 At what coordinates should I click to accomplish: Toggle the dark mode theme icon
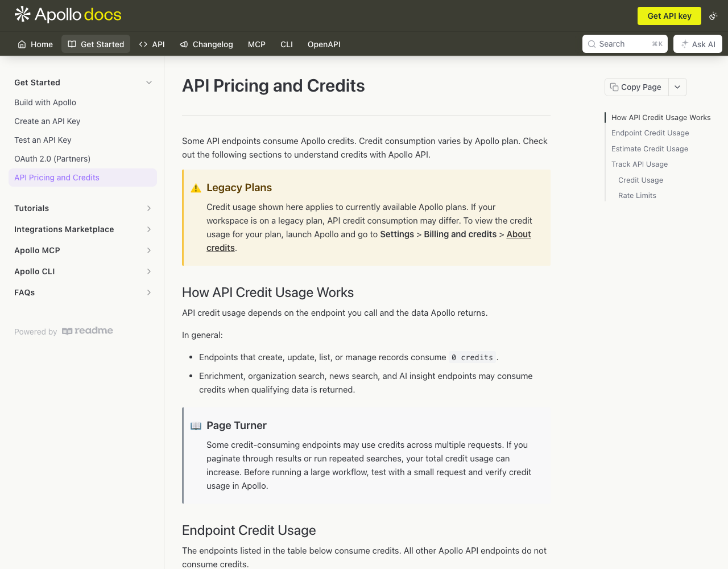pyautogui.click(x=713, y=16)
